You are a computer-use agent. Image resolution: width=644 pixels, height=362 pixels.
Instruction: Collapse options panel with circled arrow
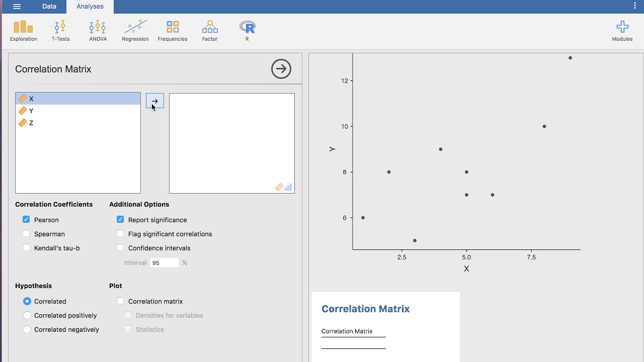click(x=281, y=69)
